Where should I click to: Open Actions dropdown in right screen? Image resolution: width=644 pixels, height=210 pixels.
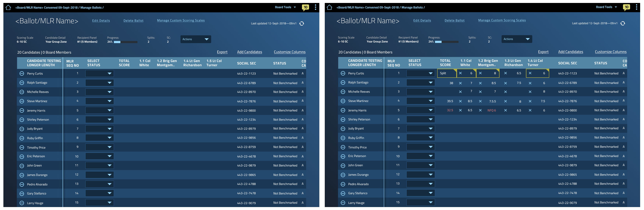coord(517,39)
